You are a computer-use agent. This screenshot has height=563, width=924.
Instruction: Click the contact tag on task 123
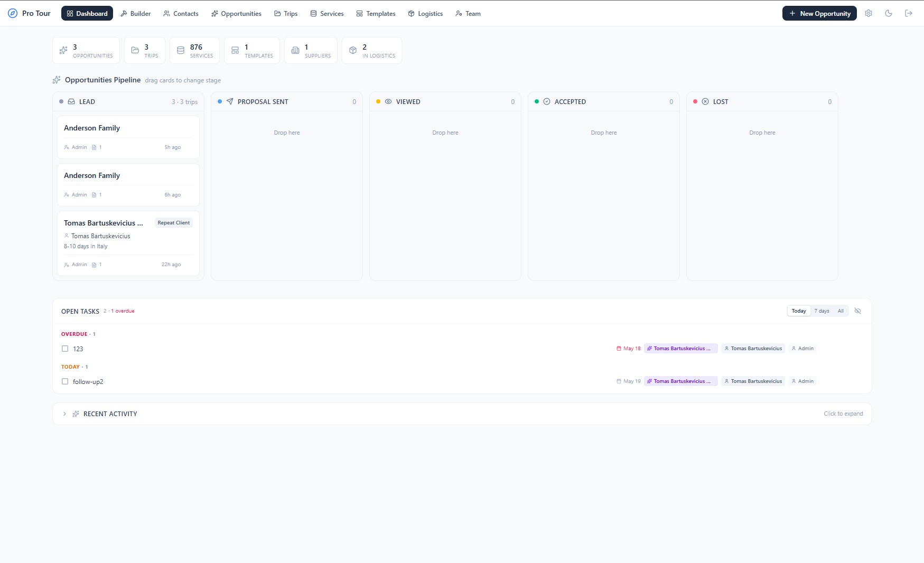click(753, 349)
